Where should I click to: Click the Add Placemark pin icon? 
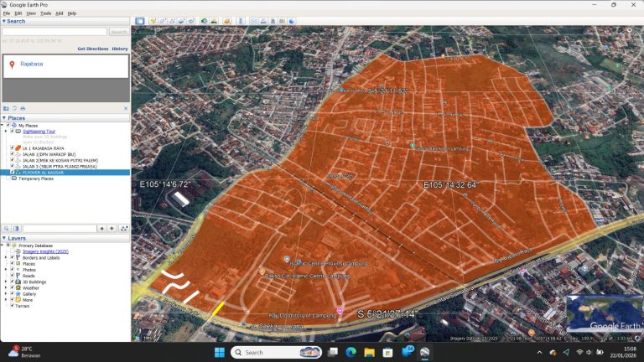tap(153, 21)
